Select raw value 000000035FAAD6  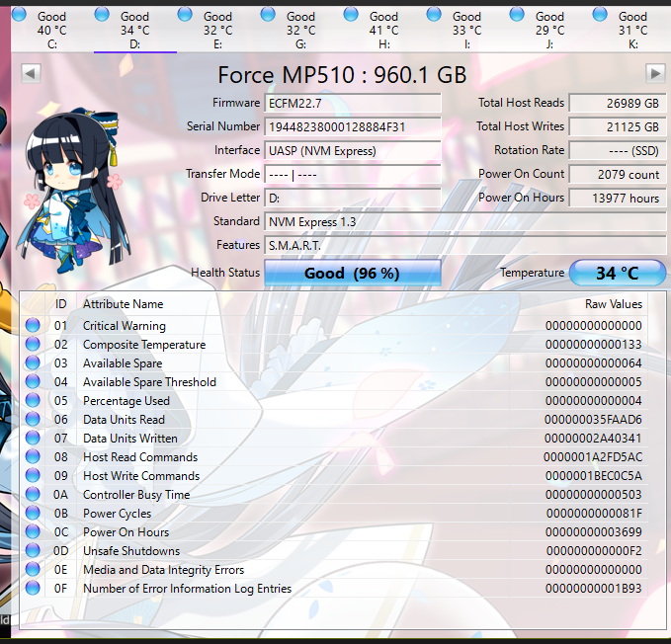click(x=593, y=420)
